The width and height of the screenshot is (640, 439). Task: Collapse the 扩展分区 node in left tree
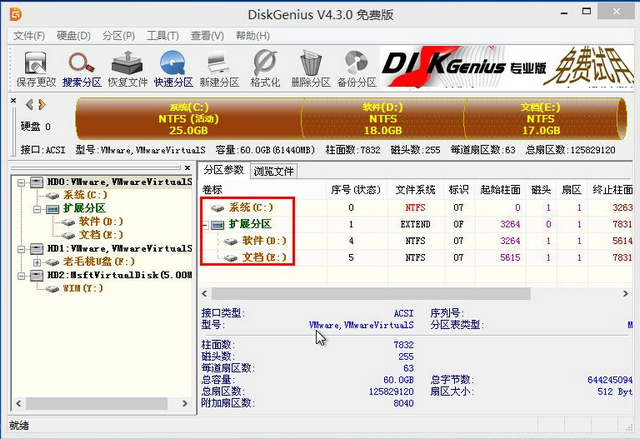click(37, 209)
